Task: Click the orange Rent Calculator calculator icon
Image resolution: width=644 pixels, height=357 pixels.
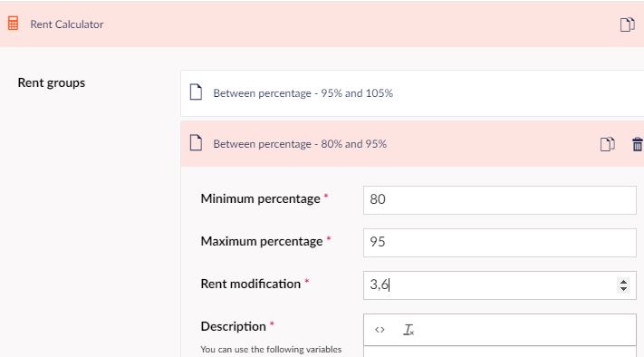Action: click(13, 24)
